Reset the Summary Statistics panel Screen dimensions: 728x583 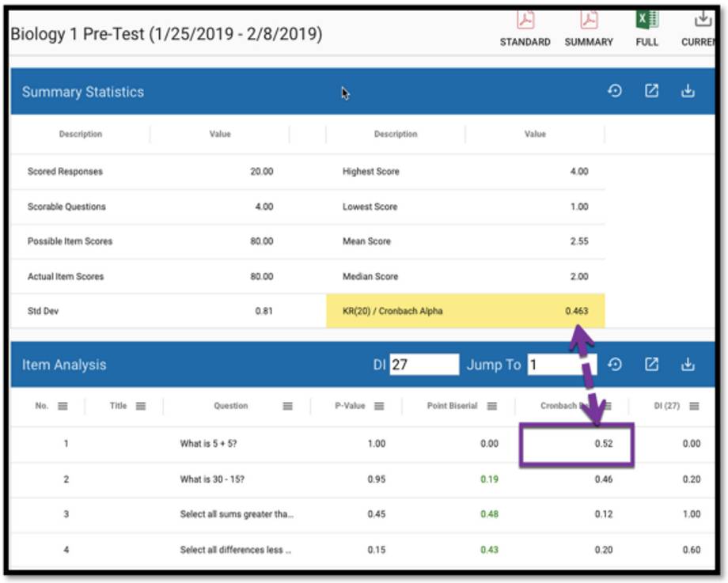click(x=614, y=92)
